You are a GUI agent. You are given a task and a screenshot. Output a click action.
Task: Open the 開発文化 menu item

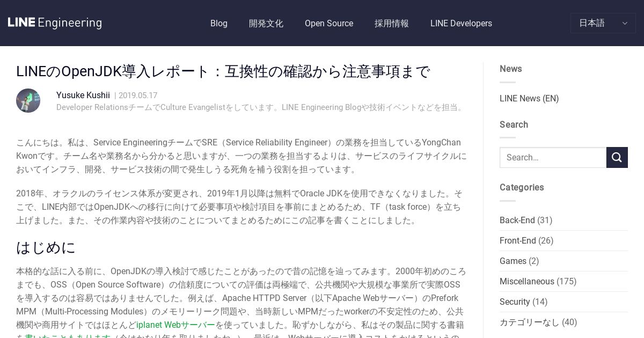(266, 23)
